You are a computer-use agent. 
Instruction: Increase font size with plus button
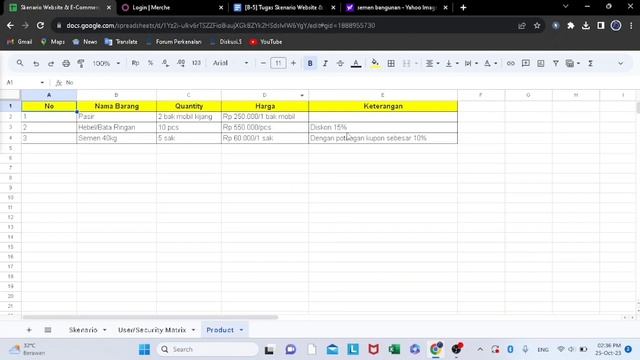(293, 63)
